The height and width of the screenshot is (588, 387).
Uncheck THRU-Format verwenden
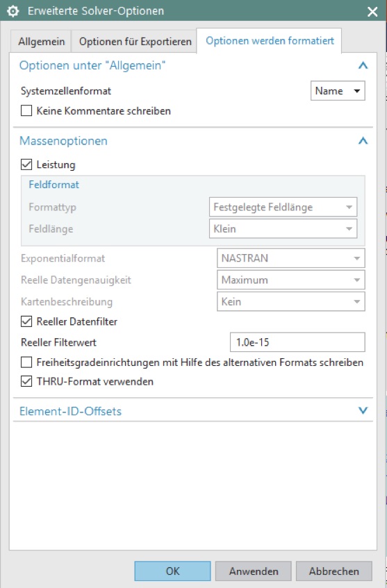[x=26, y=381]
